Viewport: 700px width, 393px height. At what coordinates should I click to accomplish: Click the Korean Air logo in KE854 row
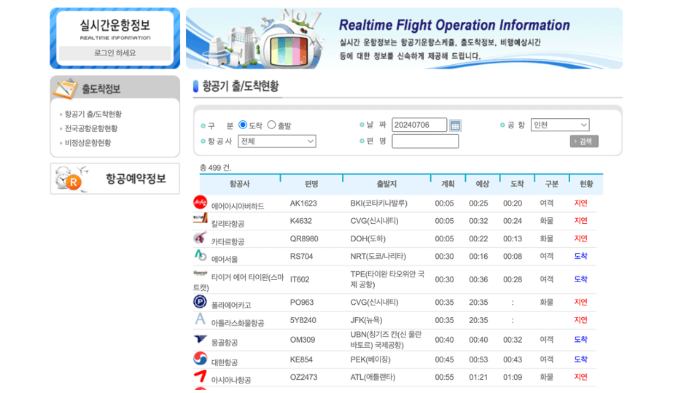click(x=200, y=358)
